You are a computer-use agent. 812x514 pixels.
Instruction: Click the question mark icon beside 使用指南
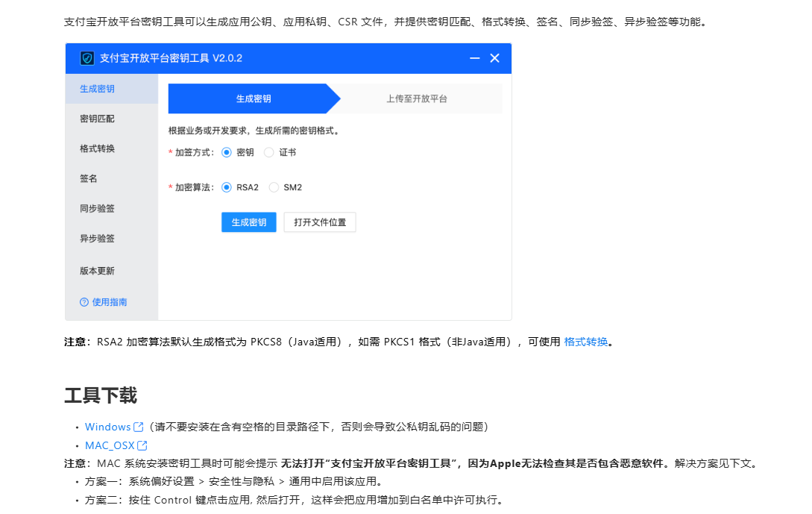(x=84, y=302)
